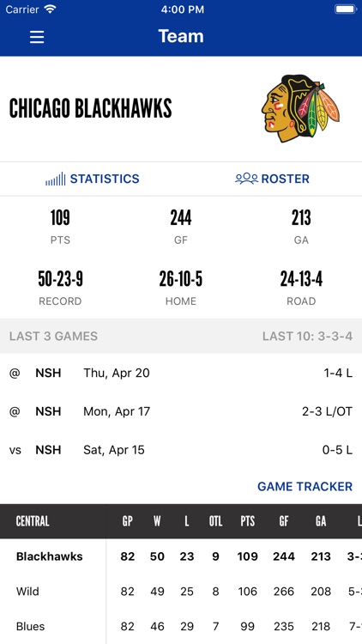362x644 pixels.
Task: Sort standings by GP column header
Action: pyautogui.click(x=127, y=521)
